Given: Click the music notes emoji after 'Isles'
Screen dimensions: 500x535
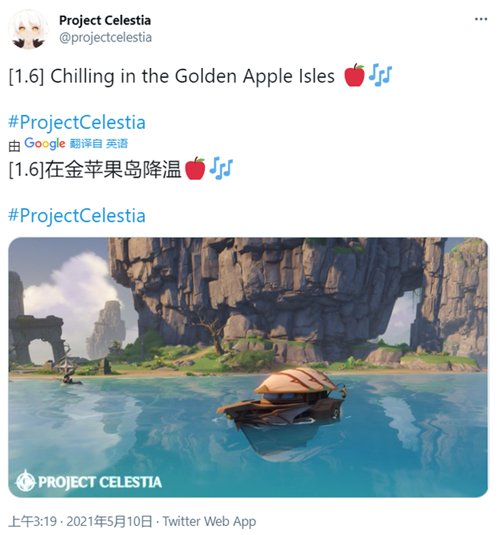Looking at the screenshot, I should click(380, 75).
